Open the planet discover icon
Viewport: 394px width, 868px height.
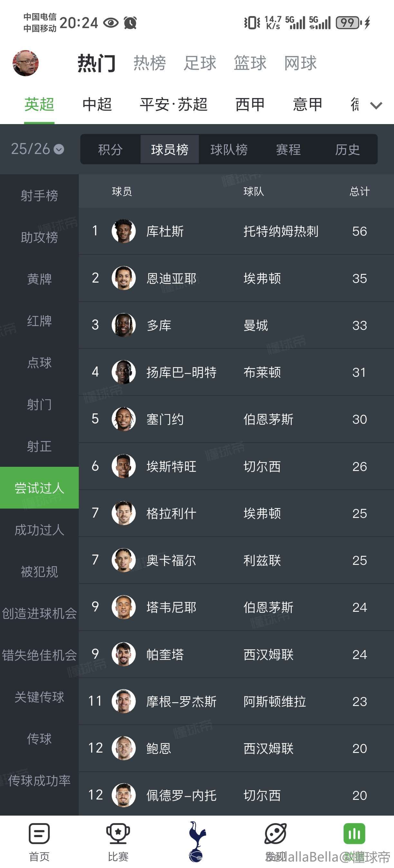tap(276, 834)
